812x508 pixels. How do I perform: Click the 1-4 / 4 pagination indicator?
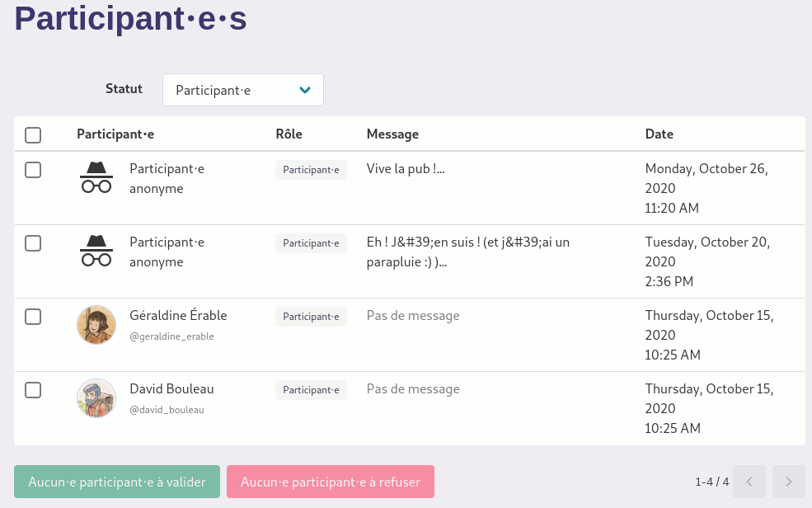[711, 482]
